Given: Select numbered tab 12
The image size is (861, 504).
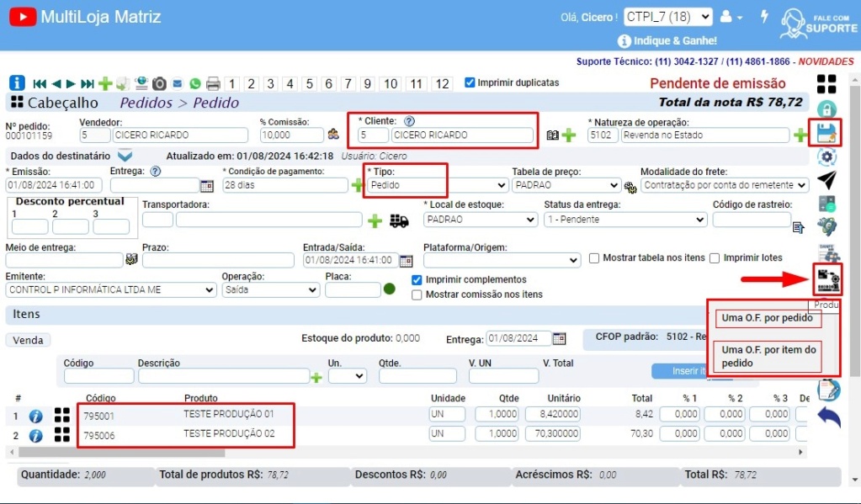Looking at the screenshot, I should (x=441, y=83).
